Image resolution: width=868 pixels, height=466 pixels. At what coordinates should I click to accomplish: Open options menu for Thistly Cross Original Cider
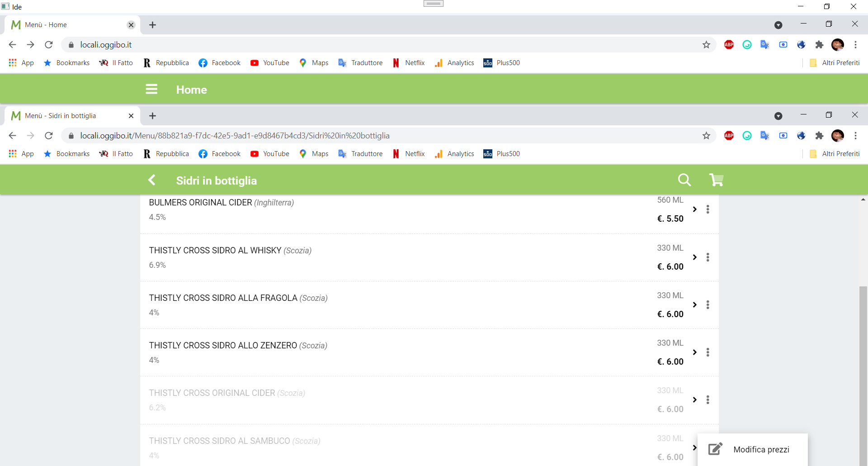[708, 399]
